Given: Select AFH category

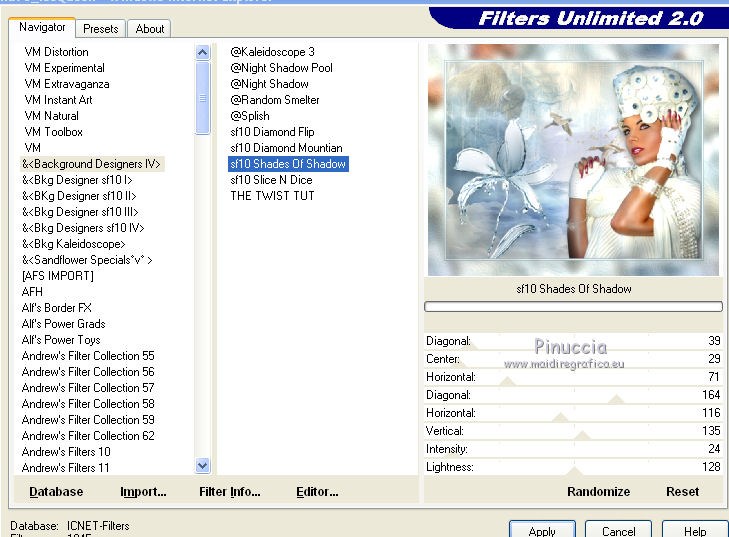Looking at the screenshot, I should click(32, 292).
